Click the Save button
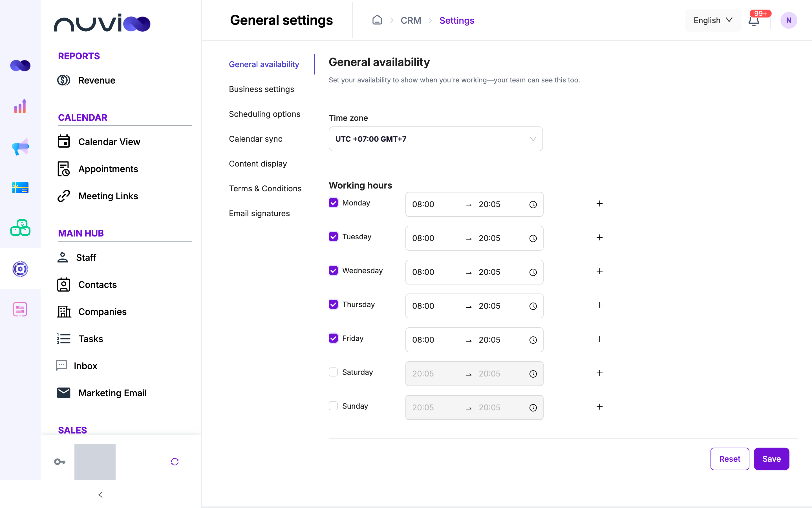Viewport: 812px width, 508px height. [x=771, y=459]
